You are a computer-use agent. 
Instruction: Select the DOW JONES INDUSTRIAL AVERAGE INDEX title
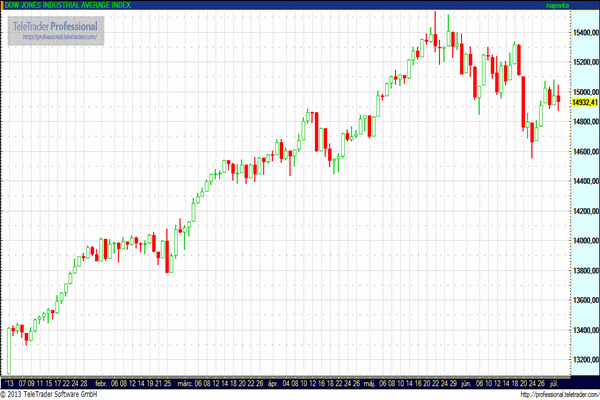(68, 5)
